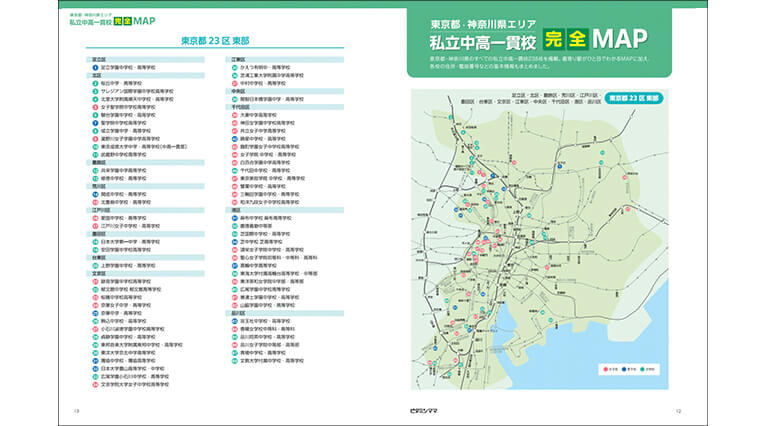Click the marker beside 開智日本橋学園中学・高等学校
Viewport: 758px width, 426px height.
coord(234,100)
